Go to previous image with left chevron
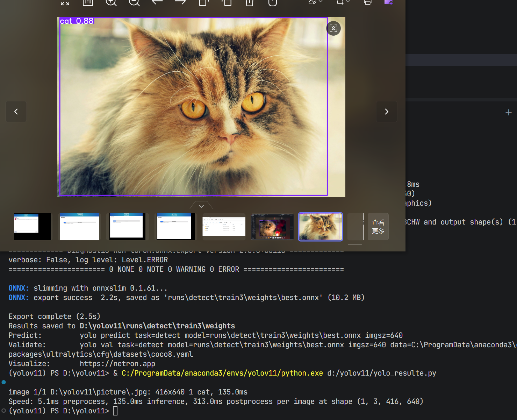Viewport: 517px width, 420px height. click(x=16, y=112)
